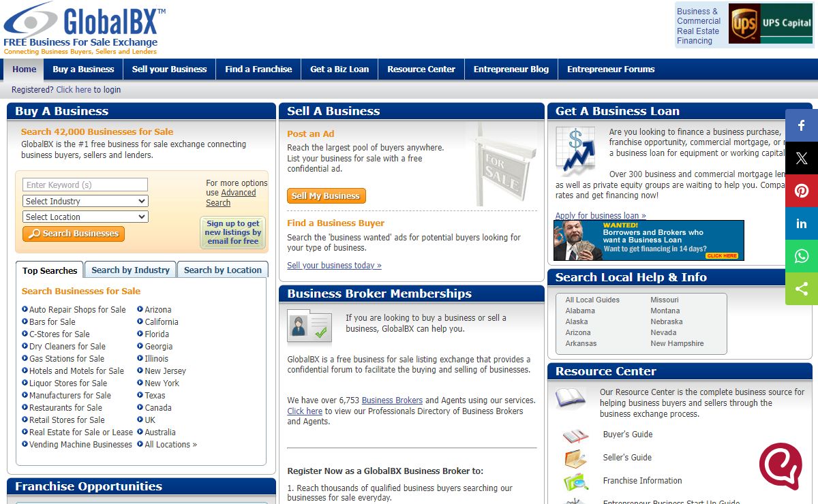Viewport: 818px width, 504px height.
Task: Expand the Select Location dropdown
Action: coord(85,217)
